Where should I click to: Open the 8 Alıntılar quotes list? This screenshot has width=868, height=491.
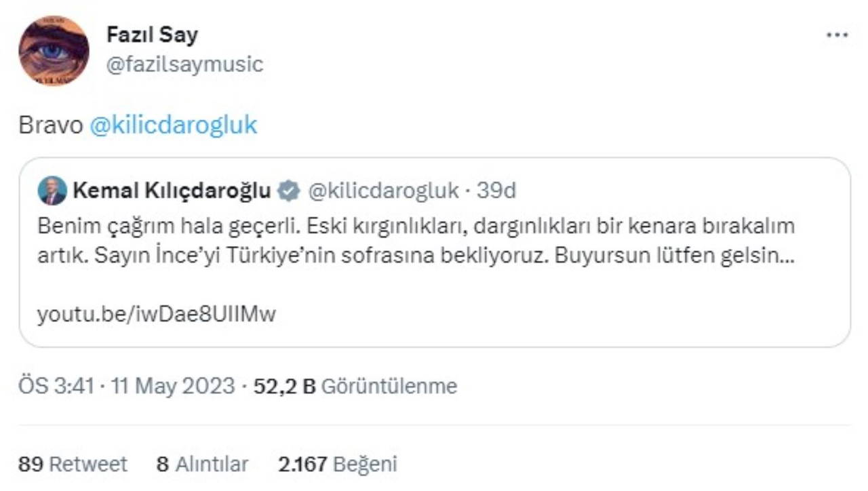(x=202, y=464)
